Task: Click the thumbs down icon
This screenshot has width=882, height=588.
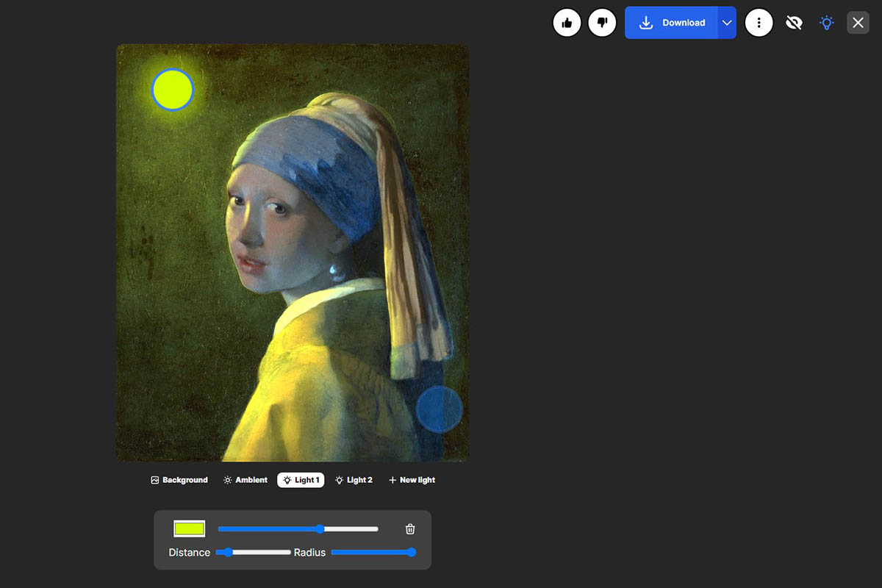Action: point(602,23)
